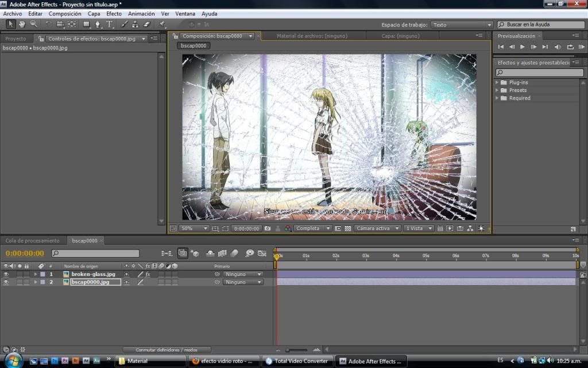This screenshot has height=368, width=588.
Task: Toggle mask and shape path visibility
Action: [225, 228]
